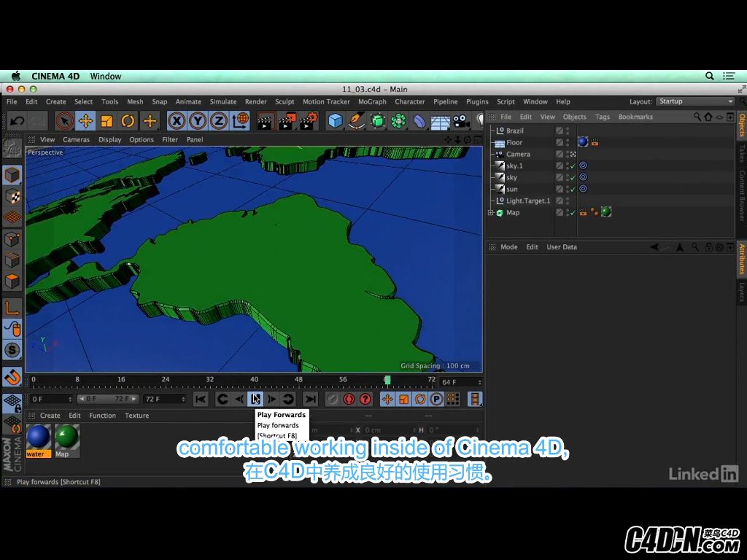Toggle the sun object's green checkmark
The image size is (747, 560).
(573, 189)
